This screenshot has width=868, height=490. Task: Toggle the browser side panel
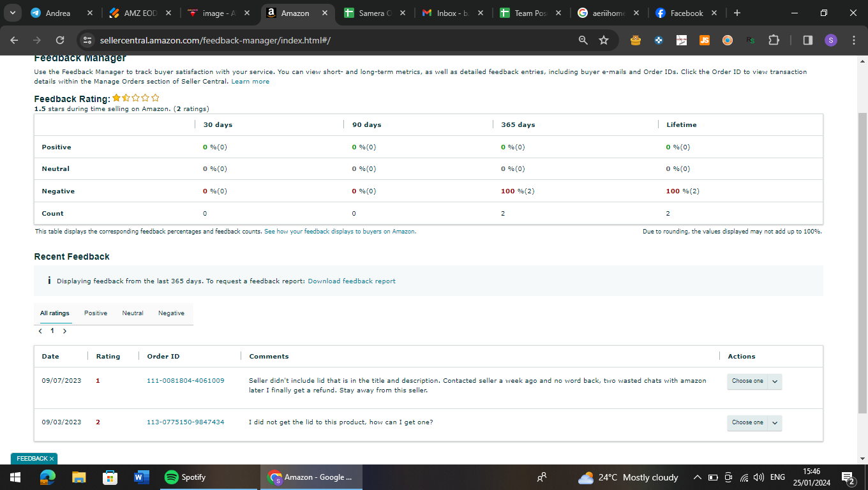click(807, 40)
